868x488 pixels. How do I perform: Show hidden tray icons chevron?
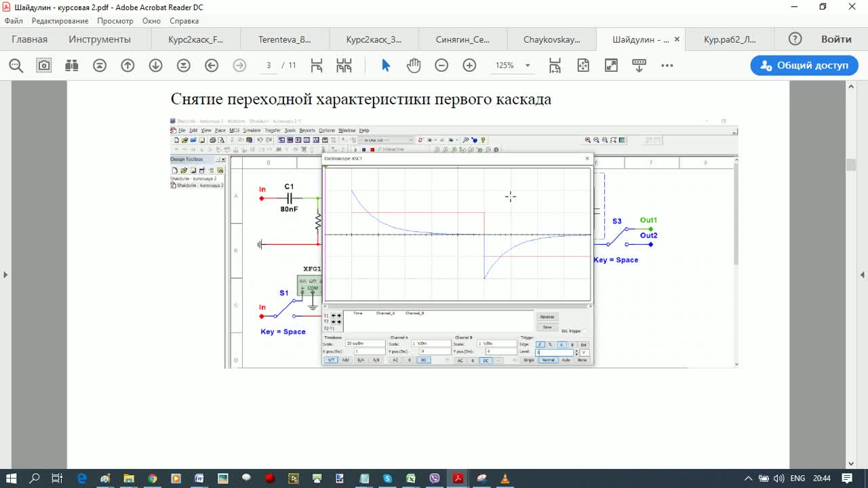coord(749,479)
